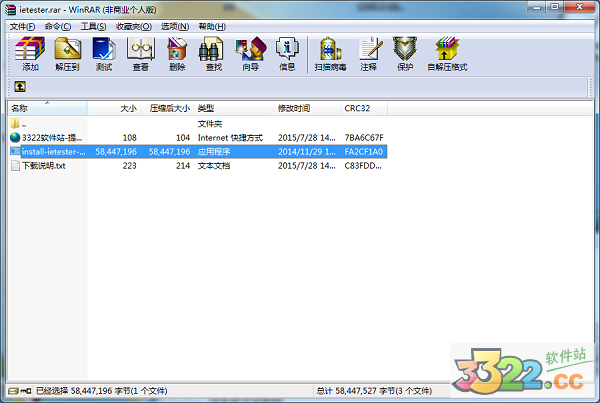This screenshot has height=403, width=600.
Task: Show archive Info (信息) icon
Action: coord(287,54)
